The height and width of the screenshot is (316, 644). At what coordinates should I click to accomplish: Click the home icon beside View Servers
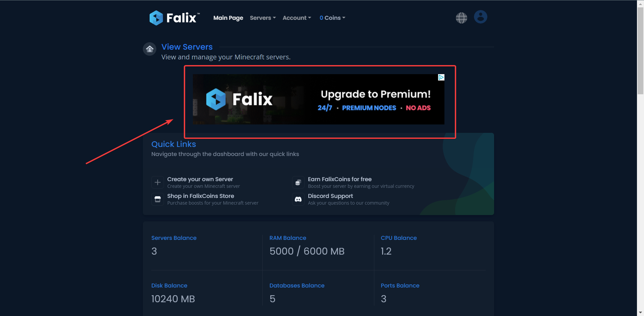pos(149,49)
